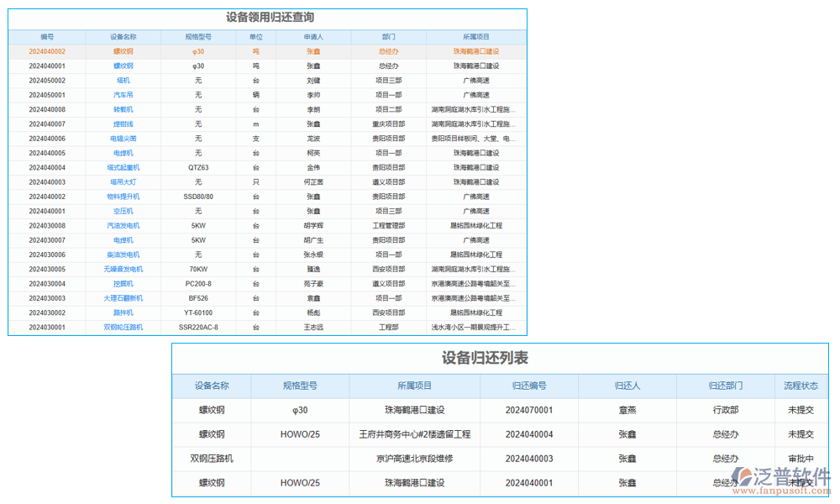This screenshot has height=504, width=840.
Task: Open the 塔机 equipment detail link
Action: 121,80
